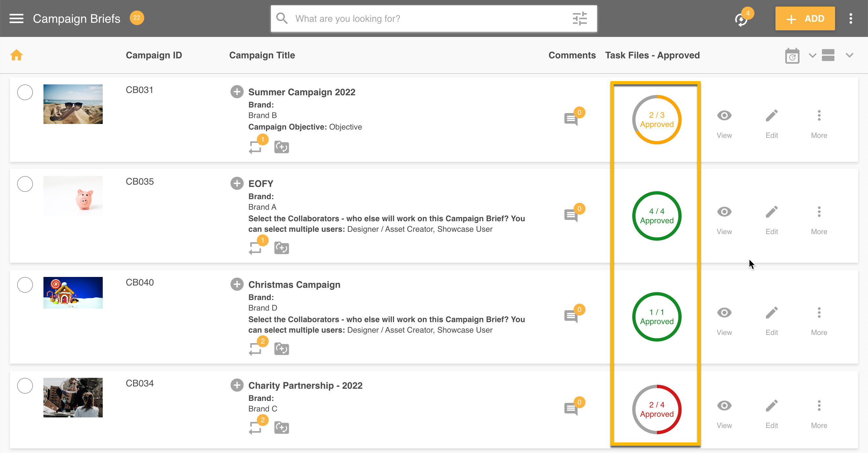Click the ADD button

tap(805, 18)
